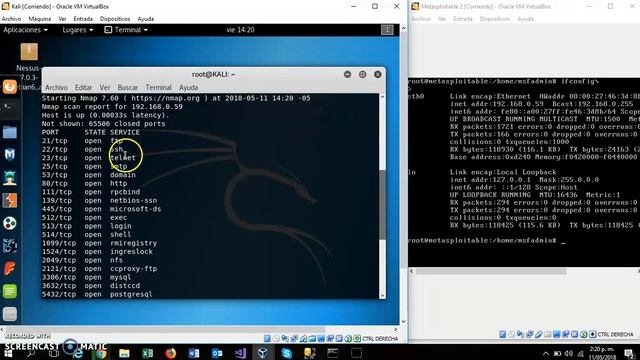This screenshot has width=640, height=360.
Task: Open Outlook in Windows taskbar
Action: pyautogui.click(x=217, y=353)
